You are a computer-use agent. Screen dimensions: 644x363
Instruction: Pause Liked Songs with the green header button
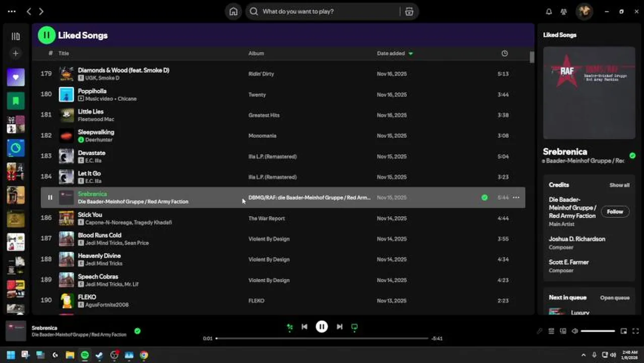click(46, 35)
